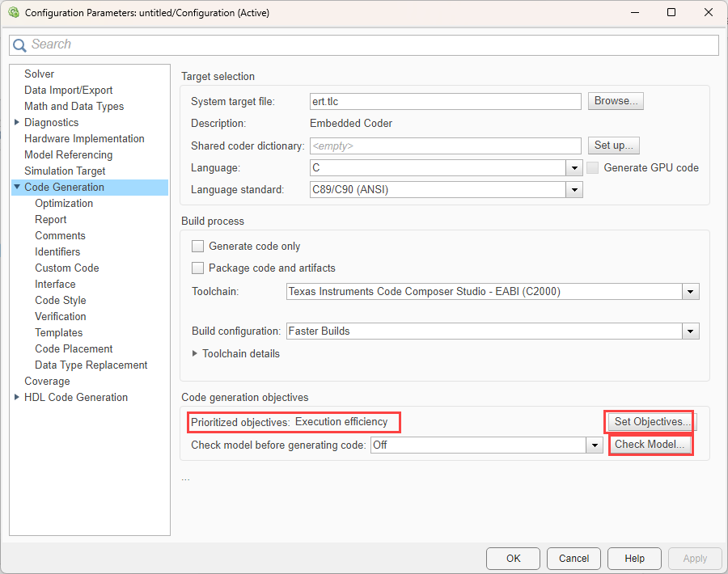728x574 pixels.
Task: Open the Hardware Implementation pane
Action: [84, 138]
